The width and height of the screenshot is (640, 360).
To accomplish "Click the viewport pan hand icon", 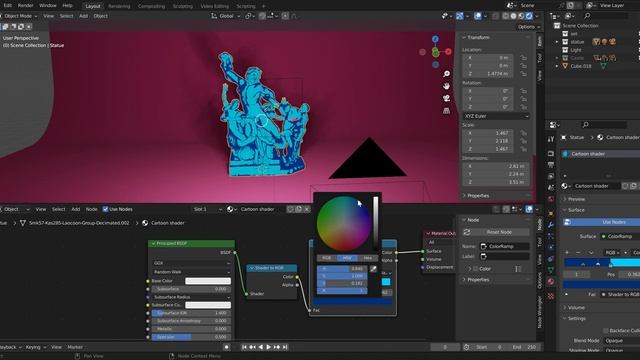I will [447, 86].
